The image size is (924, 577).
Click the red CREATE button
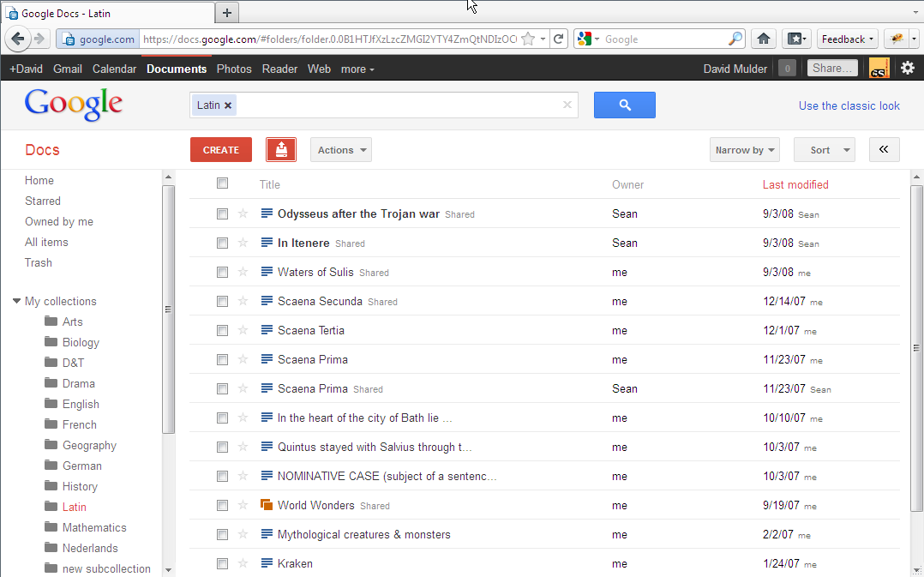(x=221, y=150)
